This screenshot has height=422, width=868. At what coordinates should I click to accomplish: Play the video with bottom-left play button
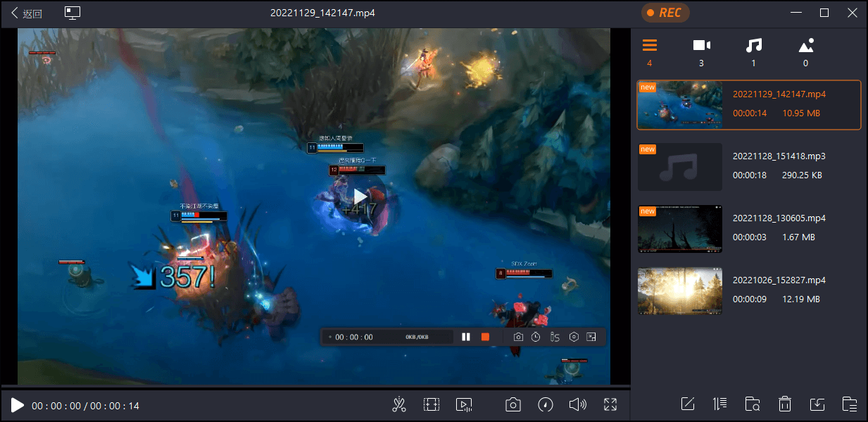click(18, 405)
